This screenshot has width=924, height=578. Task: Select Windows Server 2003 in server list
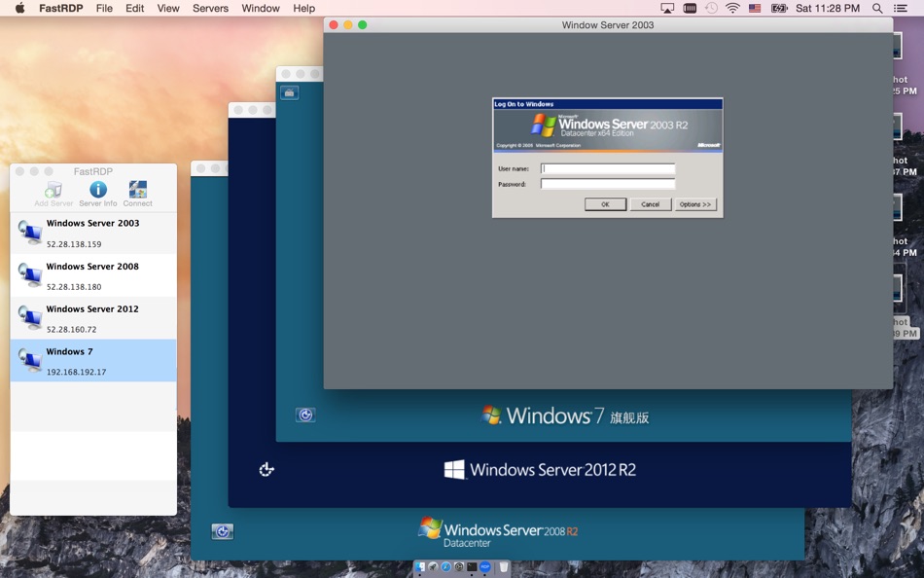point(93,233)
